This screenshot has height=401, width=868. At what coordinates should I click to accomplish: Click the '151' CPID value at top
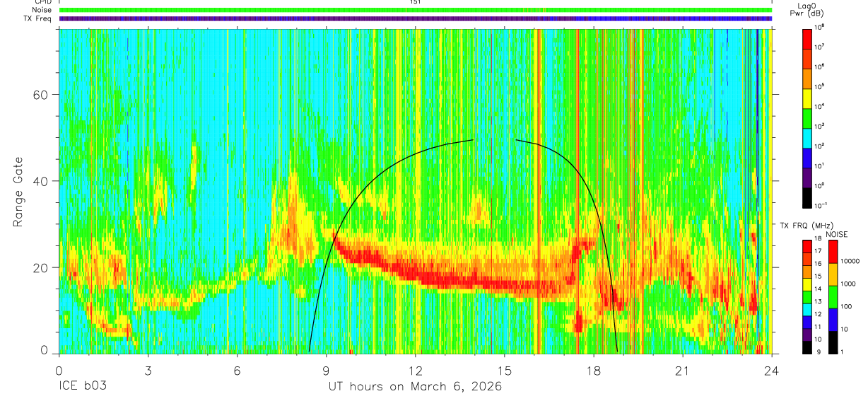point(416,2)
